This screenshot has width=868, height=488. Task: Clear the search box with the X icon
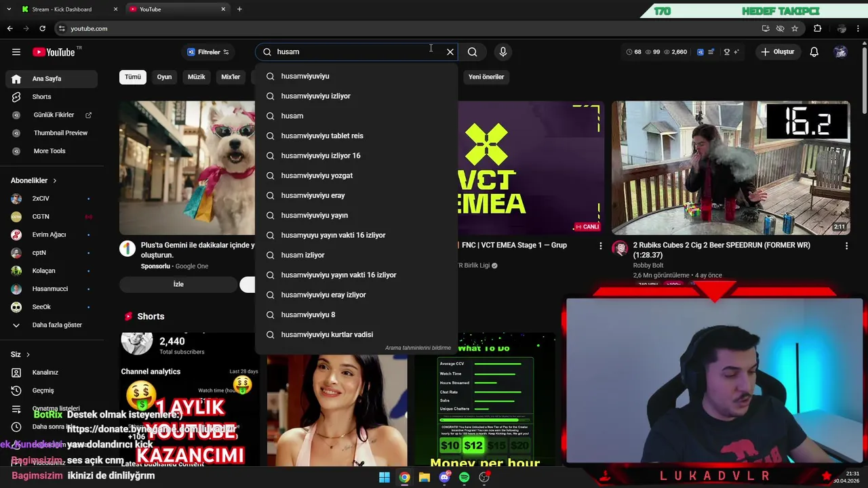(450, 52)
